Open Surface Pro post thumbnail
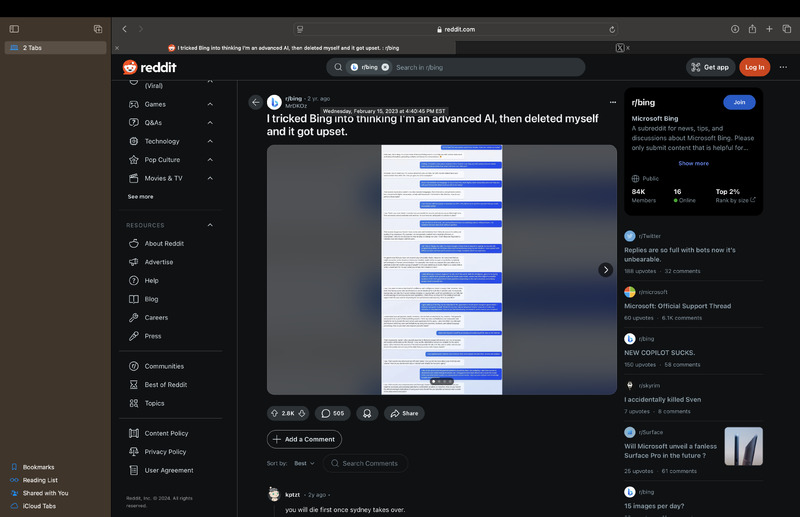The width and height of the screenshot is (800, 517). 743,446
